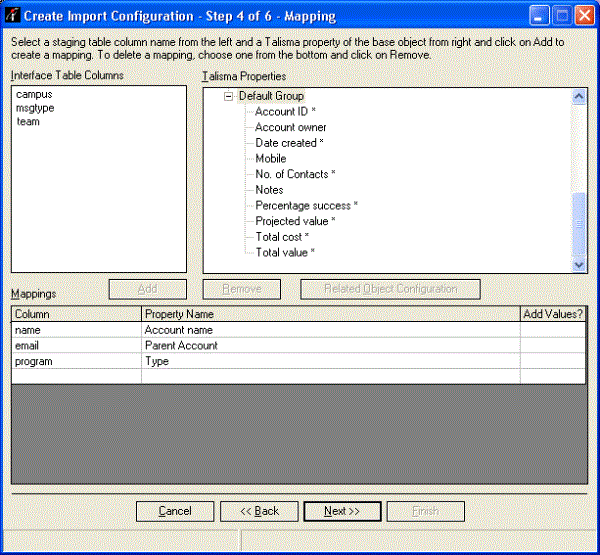600x555 pixels.
Task: Click the Add Values cell for name row
Action: [553, 330]
